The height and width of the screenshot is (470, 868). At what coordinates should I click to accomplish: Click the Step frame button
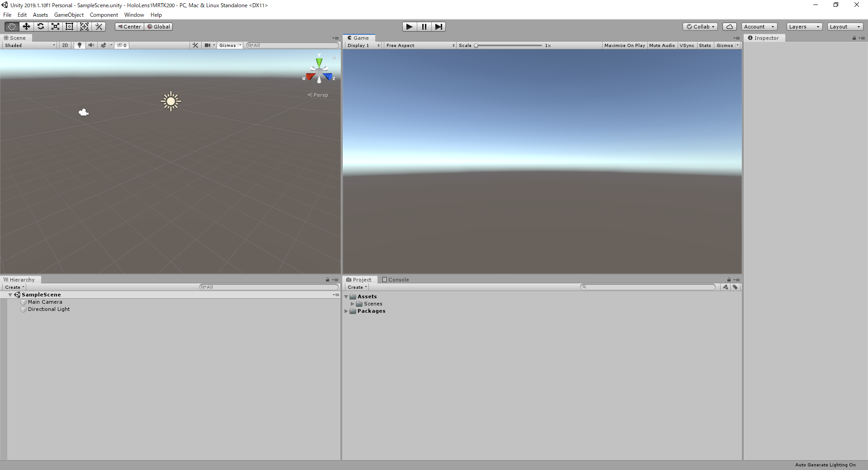click(439, 27)
